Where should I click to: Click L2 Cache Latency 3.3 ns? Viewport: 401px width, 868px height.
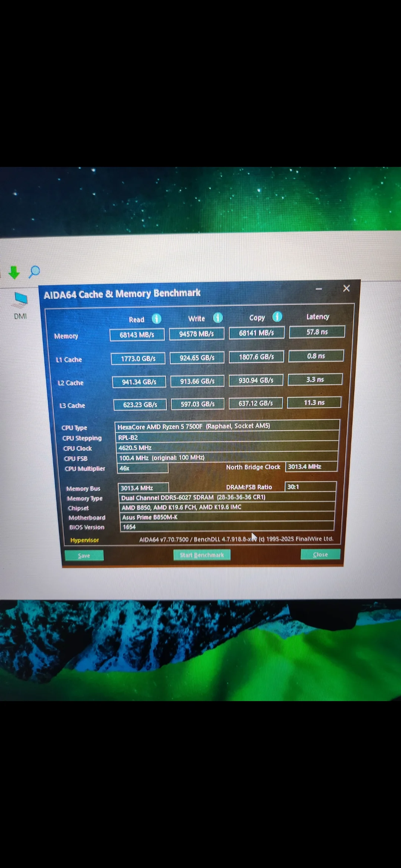point(315,379)
